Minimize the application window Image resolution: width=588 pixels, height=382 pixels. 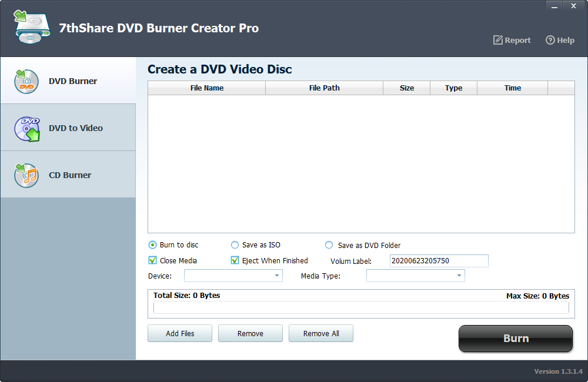coord(554,6)
